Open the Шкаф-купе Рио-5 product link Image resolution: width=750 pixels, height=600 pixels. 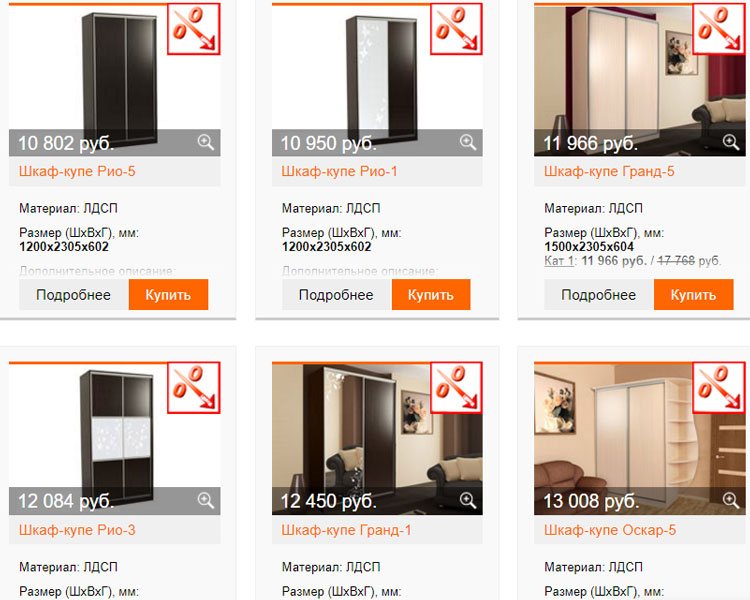[77, 171]
